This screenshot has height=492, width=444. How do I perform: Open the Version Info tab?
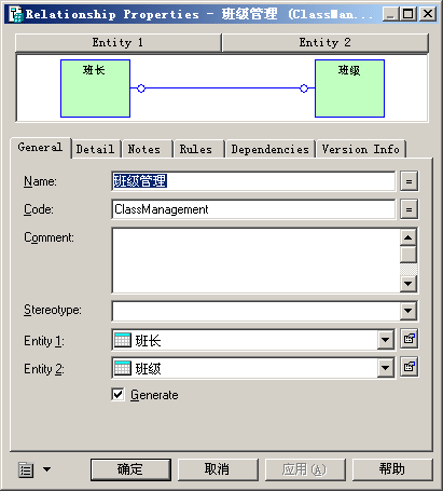(x=361, y=149)
